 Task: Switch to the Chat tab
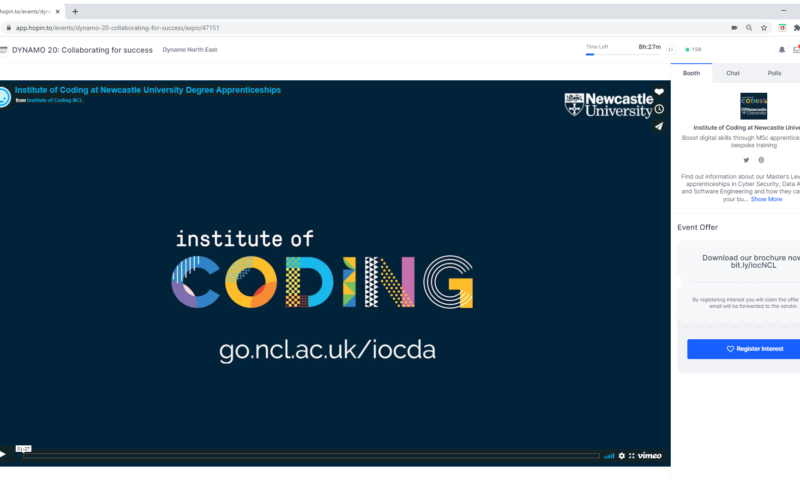click(733, 73)
